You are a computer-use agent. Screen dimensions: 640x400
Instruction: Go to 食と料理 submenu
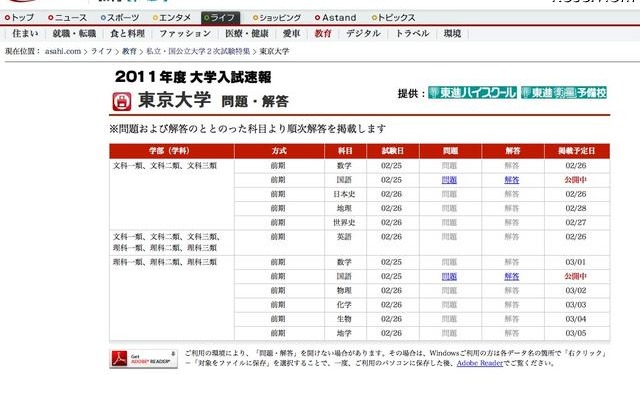128,33
